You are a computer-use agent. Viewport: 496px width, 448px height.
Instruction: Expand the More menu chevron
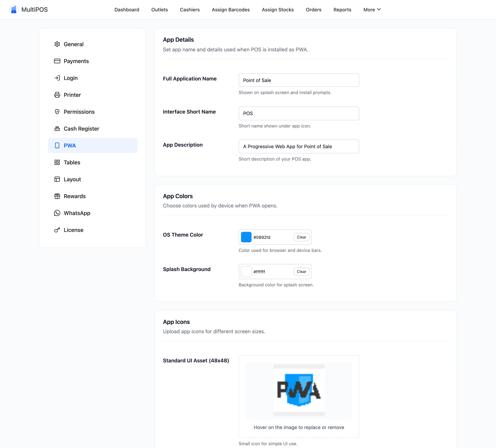click(379, 10)
